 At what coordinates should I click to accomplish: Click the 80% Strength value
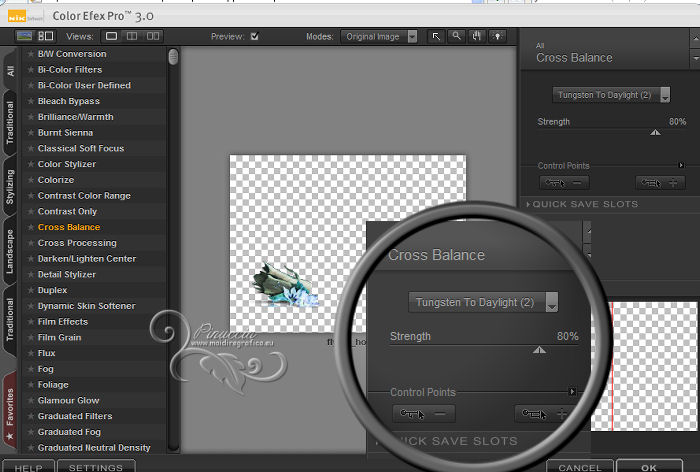click(677, 121)
